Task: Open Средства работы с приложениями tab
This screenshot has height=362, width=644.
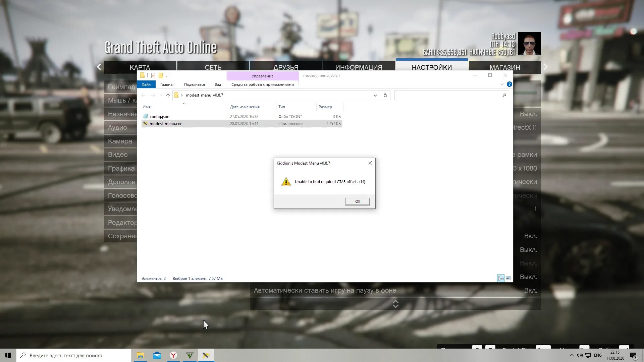Action: (263, 84)
